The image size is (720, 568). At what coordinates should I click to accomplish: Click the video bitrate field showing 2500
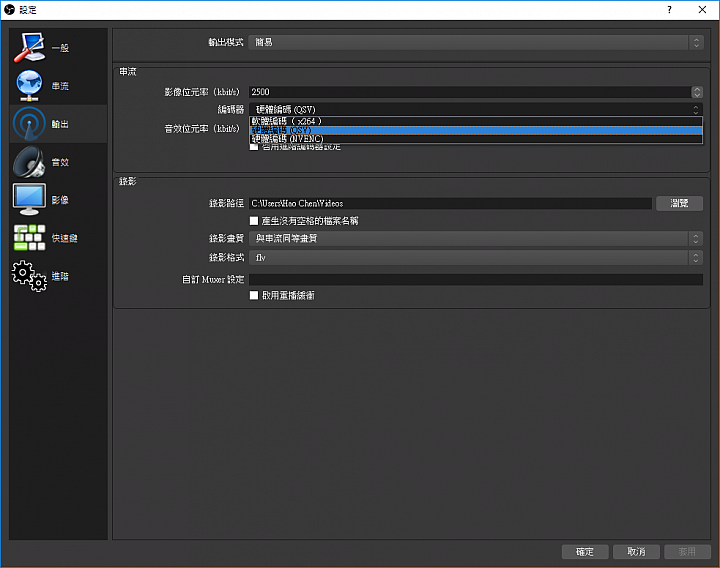coord(470,92)
